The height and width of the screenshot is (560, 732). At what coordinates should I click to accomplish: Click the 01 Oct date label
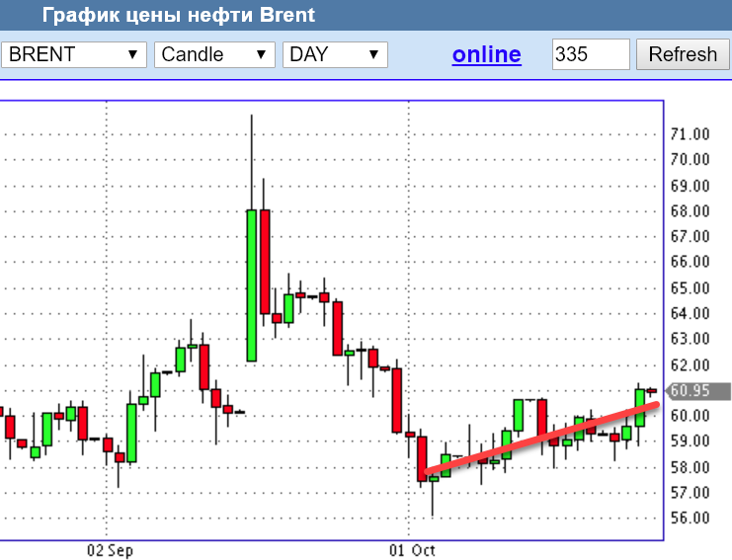(x=412, y=549)
